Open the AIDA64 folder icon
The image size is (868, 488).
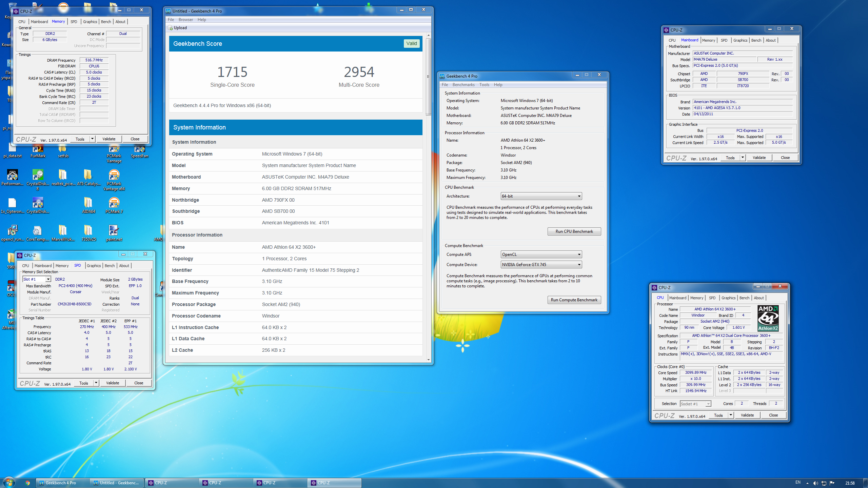[88, 205]
